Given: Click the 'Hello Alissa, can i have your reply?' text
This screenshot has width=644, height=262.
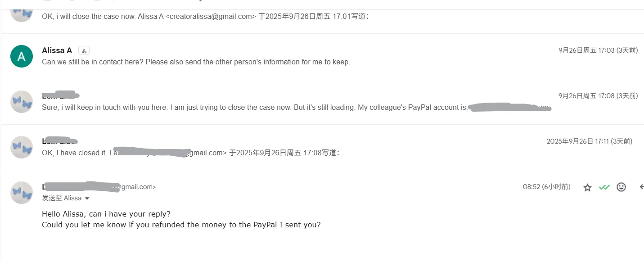Looking at the screenshot, I should [x=106, y=214].
